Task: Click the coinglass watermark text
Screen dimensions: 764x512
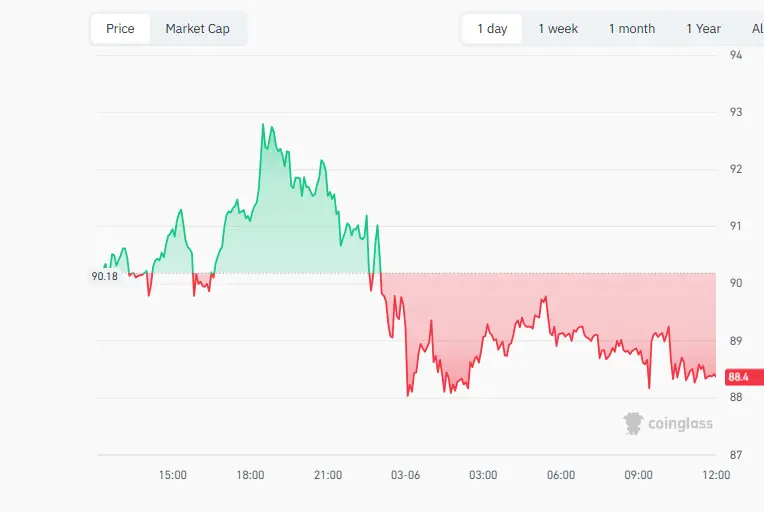Action: (680, 424)
